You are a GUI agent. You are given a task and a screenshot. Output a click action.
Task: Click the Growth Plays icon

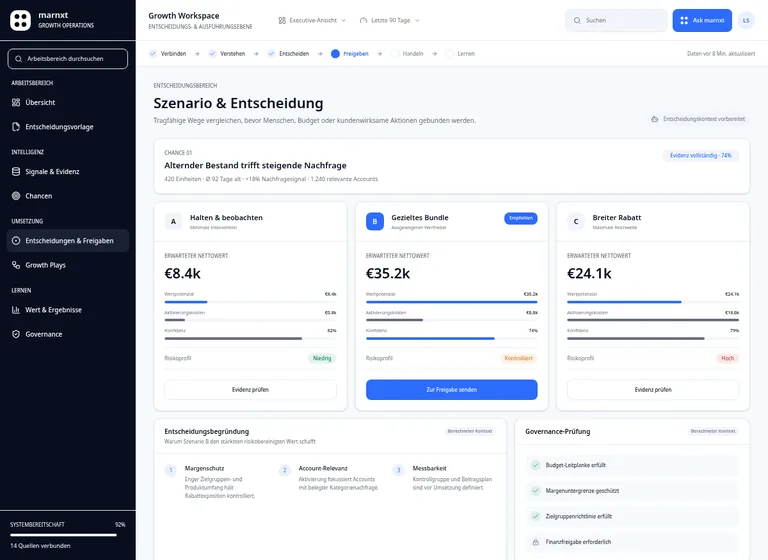(x=16, y=265)
